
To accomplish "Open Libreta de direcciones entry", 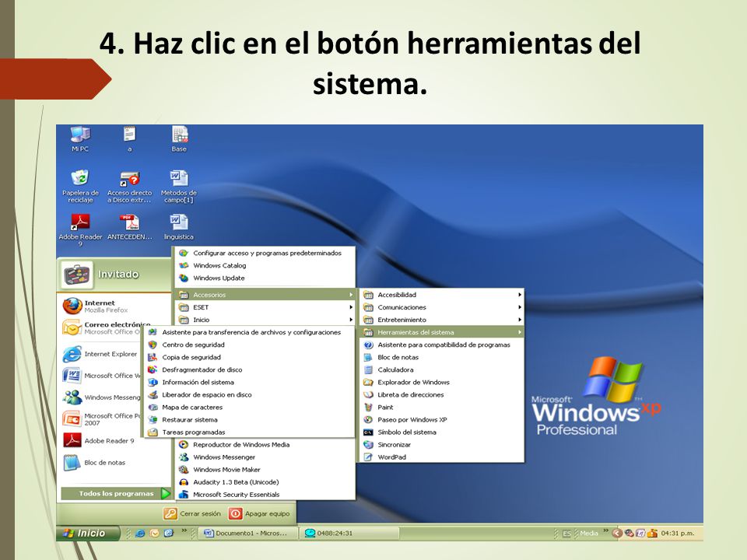I will click(x=440, y=394).
